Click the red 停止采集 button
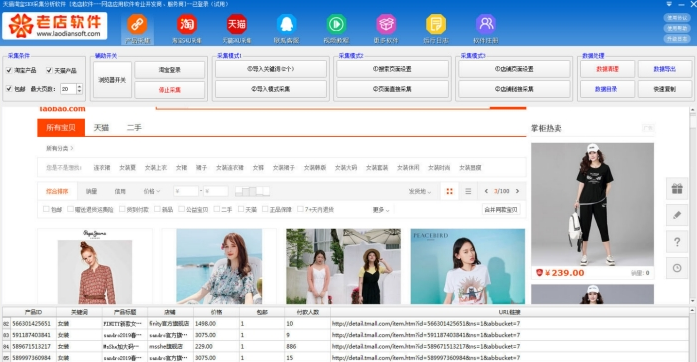Viewport: 697px width, 362px height. [x=170, y=90]
